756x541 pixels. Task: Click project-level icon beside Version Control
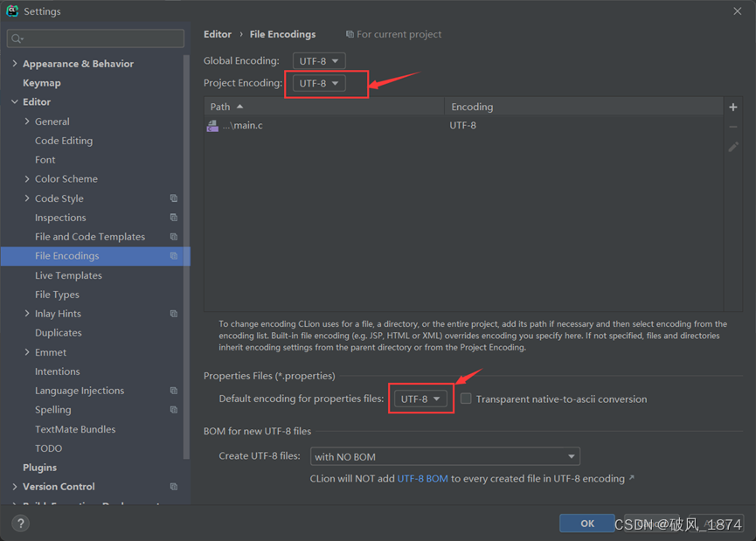[x=174, y=487]
